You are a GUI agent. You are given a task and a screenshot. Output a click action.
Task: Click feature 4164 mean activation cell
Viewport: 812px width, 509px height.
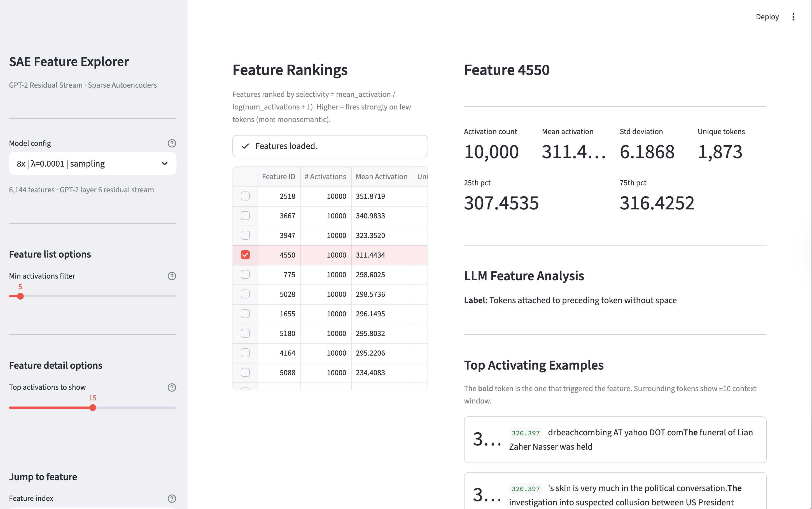click(x=370, y=353)
